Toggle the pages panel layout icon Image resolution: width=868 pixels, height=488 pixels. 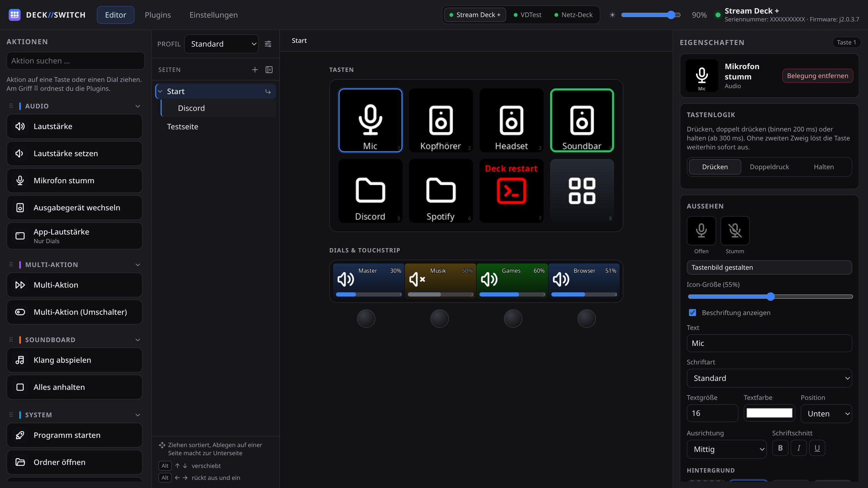click(269, 70)
